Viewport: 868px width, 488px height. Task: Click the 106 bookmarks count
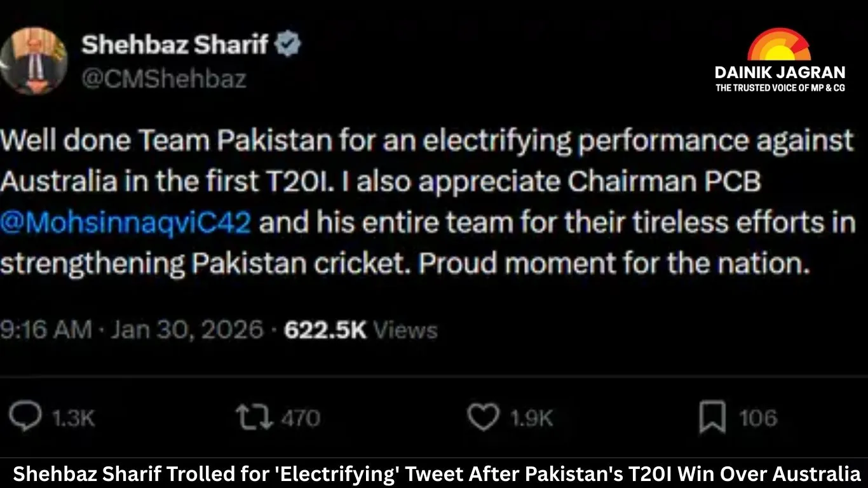pyautogui.click(x=758, y=418)
